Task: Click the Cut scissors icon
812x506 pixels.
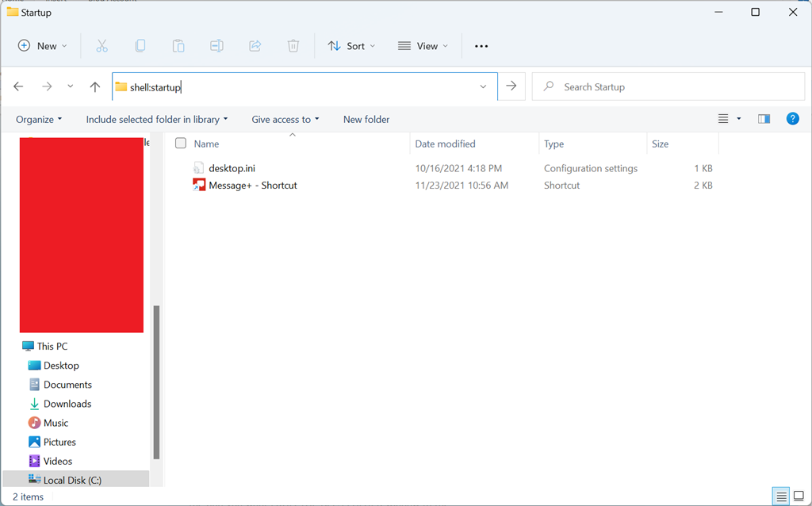Action: click(101, 46)
